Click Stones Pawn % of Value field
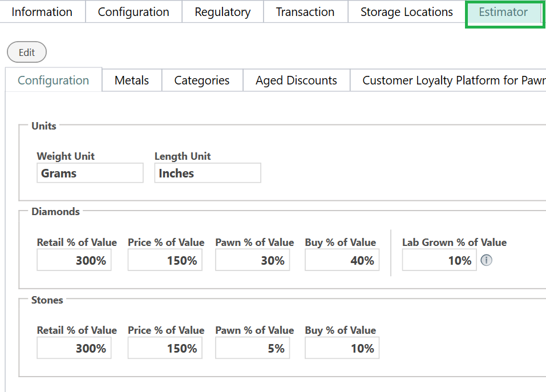Viewport: 546px width, 392px height. click(x=252, y=348)
